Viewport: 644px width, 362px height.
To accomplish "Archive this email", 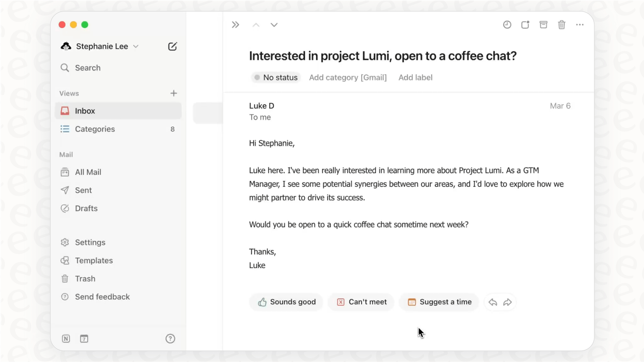I will 543,25.
